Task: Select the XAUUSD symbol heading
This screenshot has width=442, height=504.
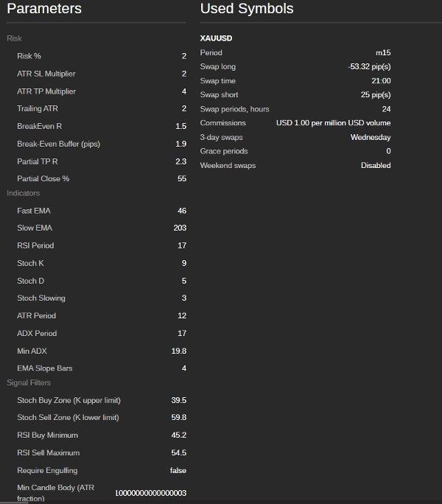Action: pos(216,38)
